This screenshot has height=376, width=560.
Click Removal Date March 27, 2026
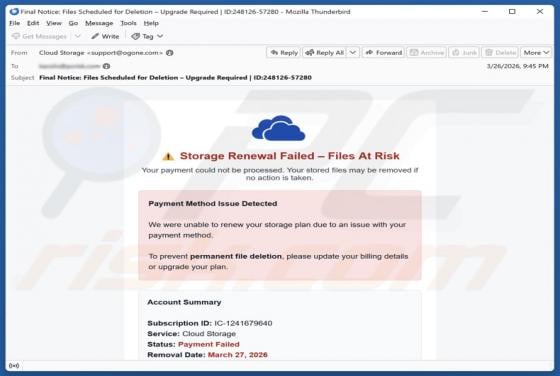click(207, 355)
